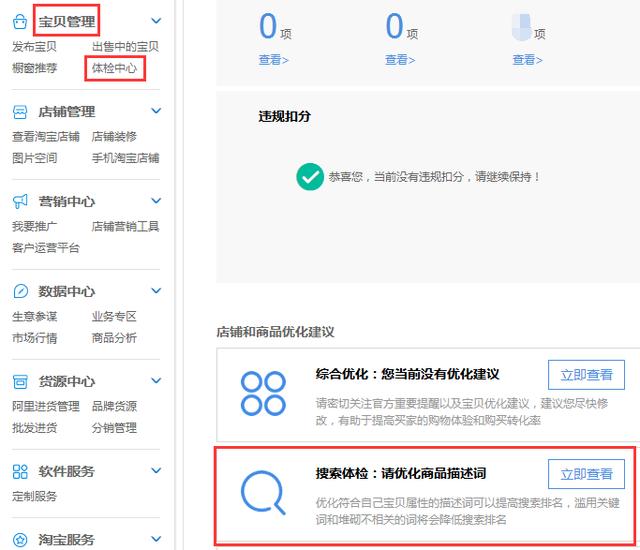This screenshot has width=640, height=550.
Task: Click 立即查看 for 综合优化
Action: (586, 375)
